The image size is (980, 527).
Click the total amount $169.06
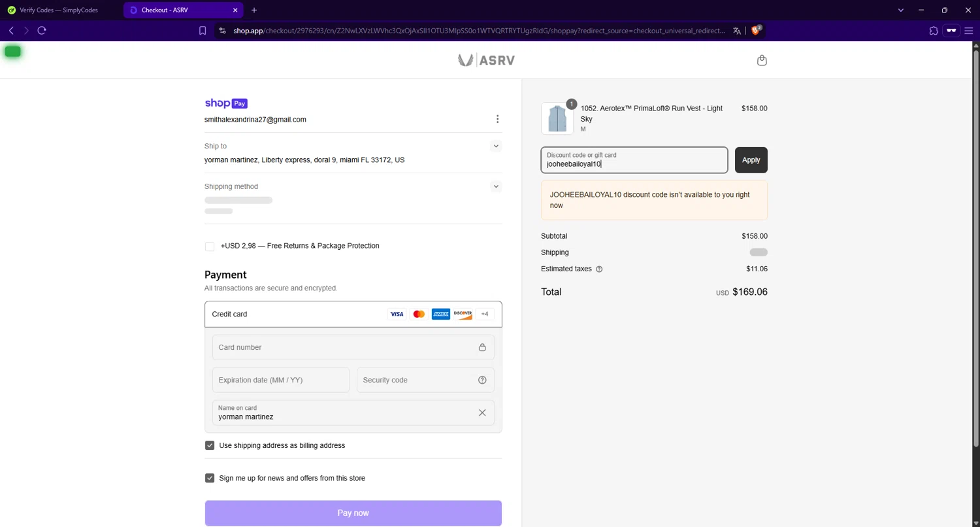click(750, 292)
